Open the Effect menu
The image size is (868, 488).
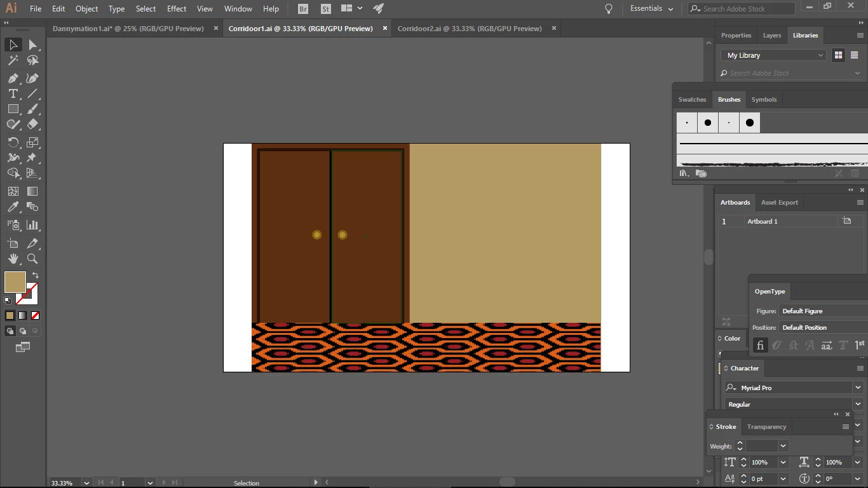click(x=177, y=9)
